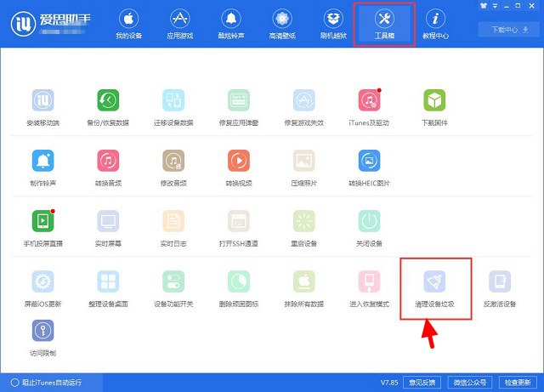Open the 下载固件 firmware tool
544x392 pixels.
coord(434,100)
